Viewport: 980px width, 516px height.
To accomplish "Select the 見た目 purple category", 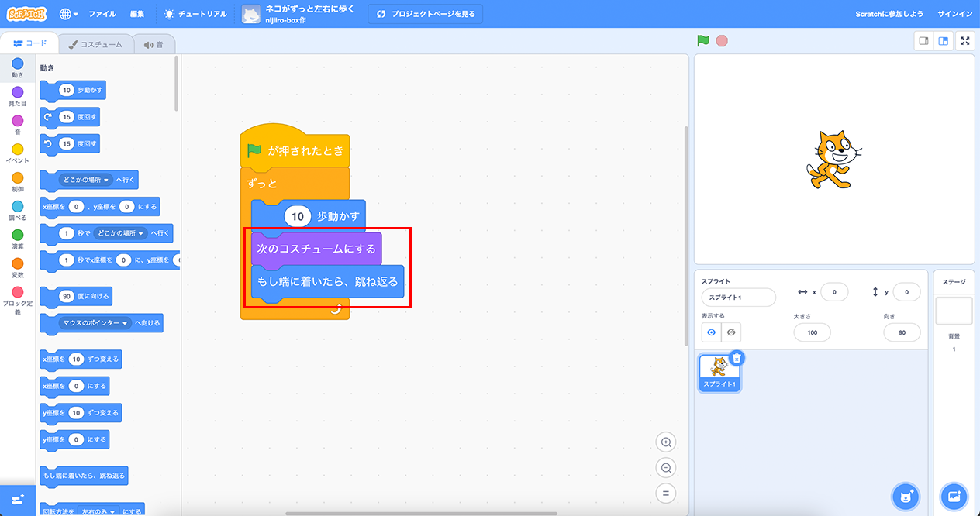I will point(18,96).
